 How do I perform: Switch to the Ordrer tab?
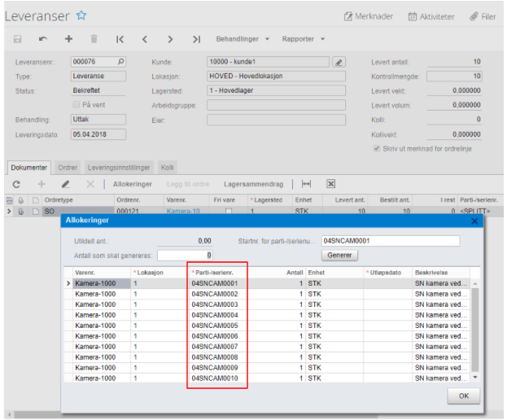[x=68, y=168]
